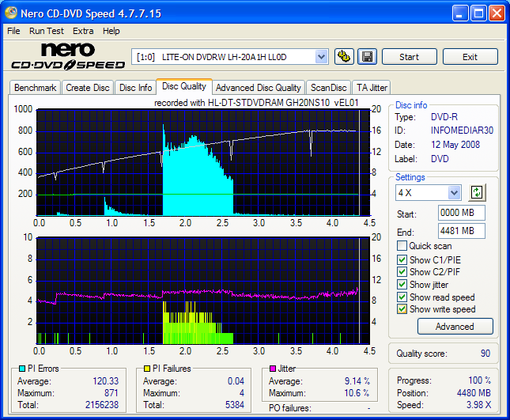510x420 pixels.
Task: Click the refresh speed icon in Settings
Action: (477, 192)
